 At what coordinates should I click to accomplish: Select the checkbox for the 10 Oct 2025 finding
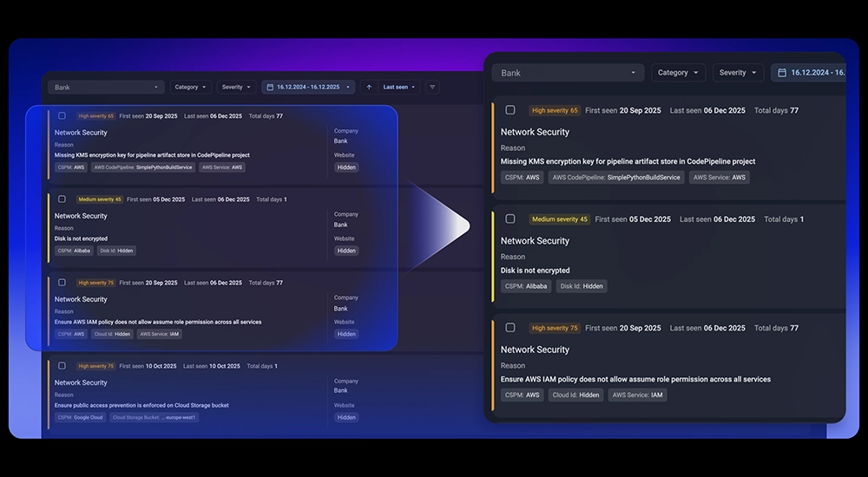[62, 366]
